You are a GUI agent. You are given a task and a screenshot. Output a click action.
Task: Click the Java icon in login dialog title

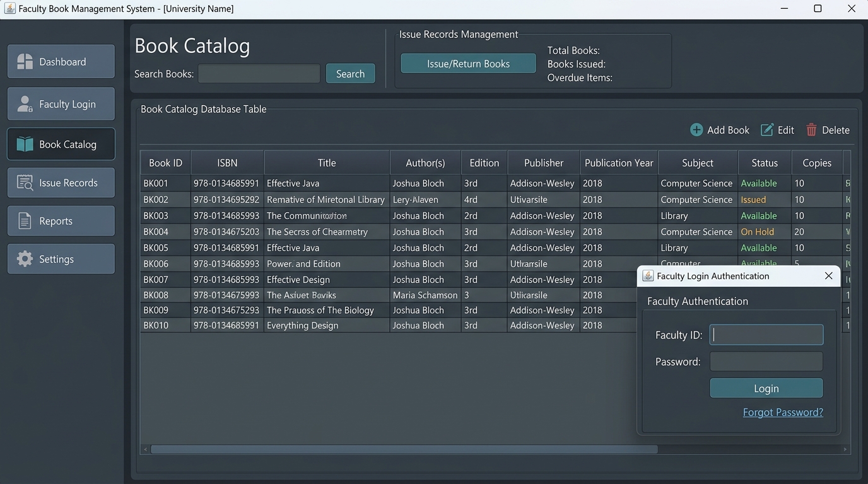648,276
